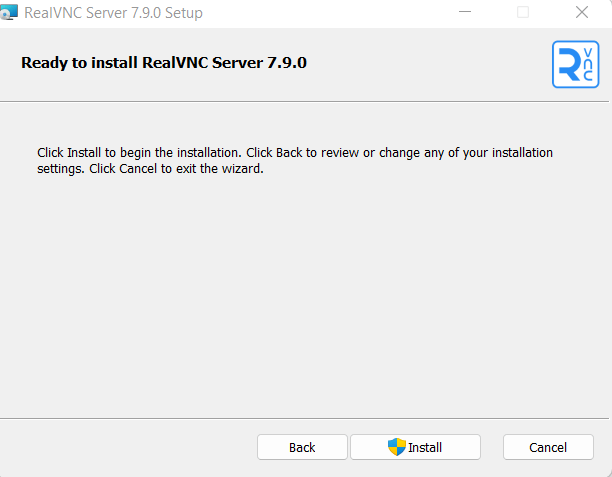Viewport: 612px width, 477px height.
Task: Click the instruction text starting "Click Install to begin"
Action: coord(295,160)
